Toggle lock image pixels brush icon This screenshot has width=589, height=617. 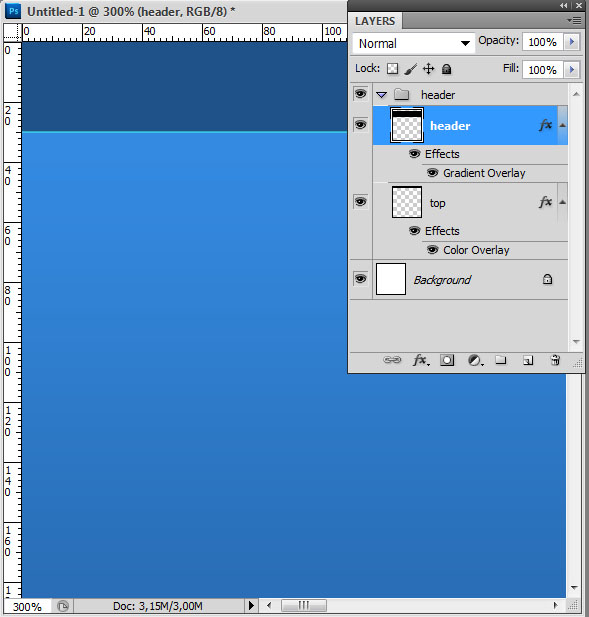410,69
